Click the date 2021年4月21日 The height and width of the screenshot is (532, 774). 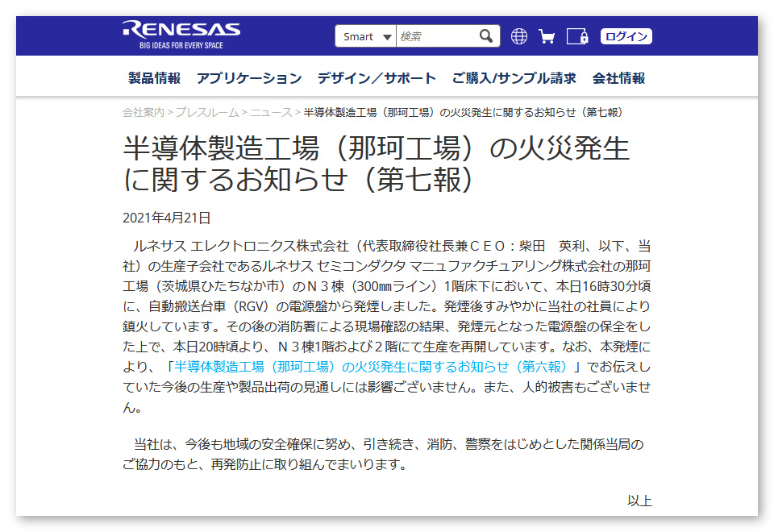point(167,218)
